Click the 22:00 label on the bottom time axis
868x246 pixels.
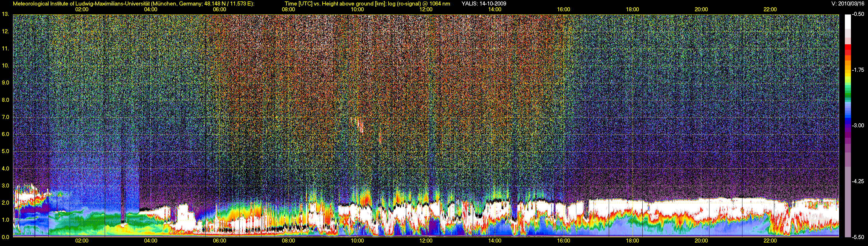click(x=770, y=241)
